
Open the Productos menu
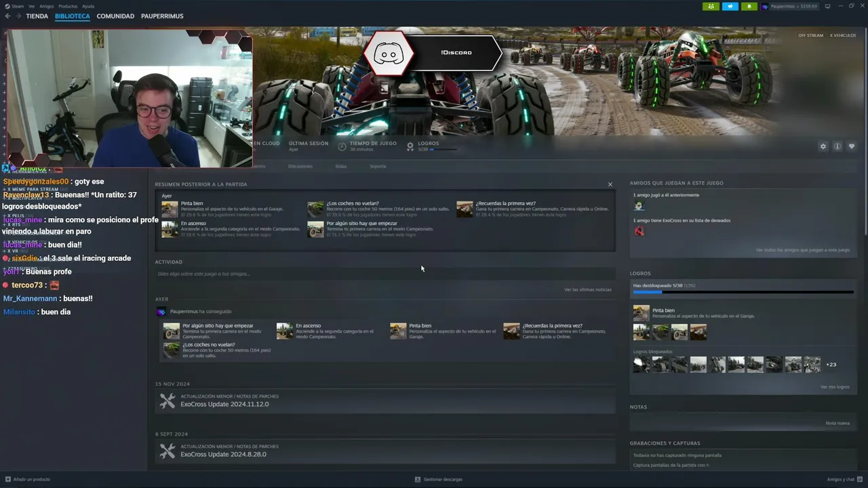[68, 6]
